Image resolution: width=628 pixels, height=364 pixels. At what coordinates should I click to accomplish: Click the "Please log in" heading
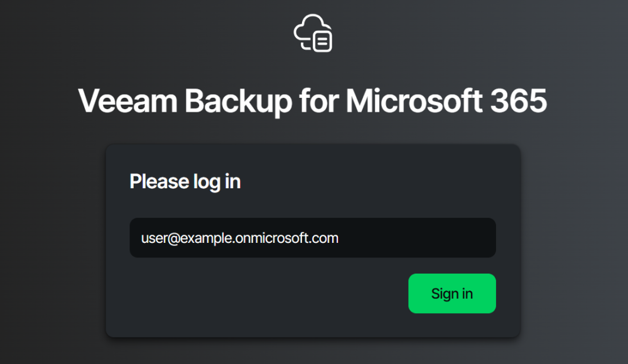pyautogui.click(x=185, y=182)
